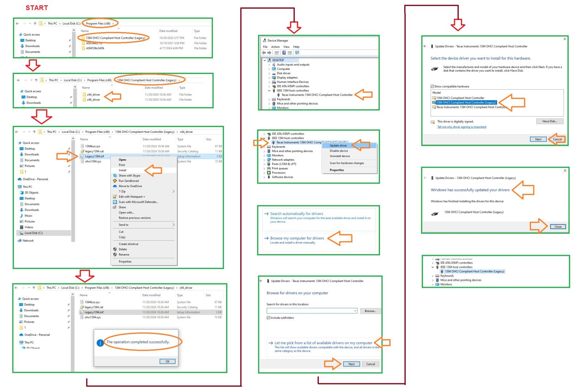579x392 pixels.
Task: Click the blue Help icon in Device Manager toolbar
Action: [x=284, y=53]
